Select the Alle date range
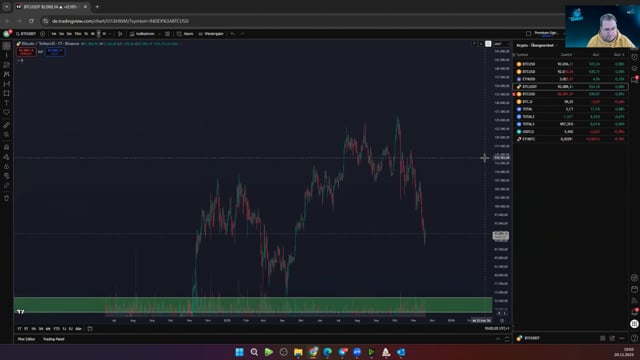 (78, 329)
